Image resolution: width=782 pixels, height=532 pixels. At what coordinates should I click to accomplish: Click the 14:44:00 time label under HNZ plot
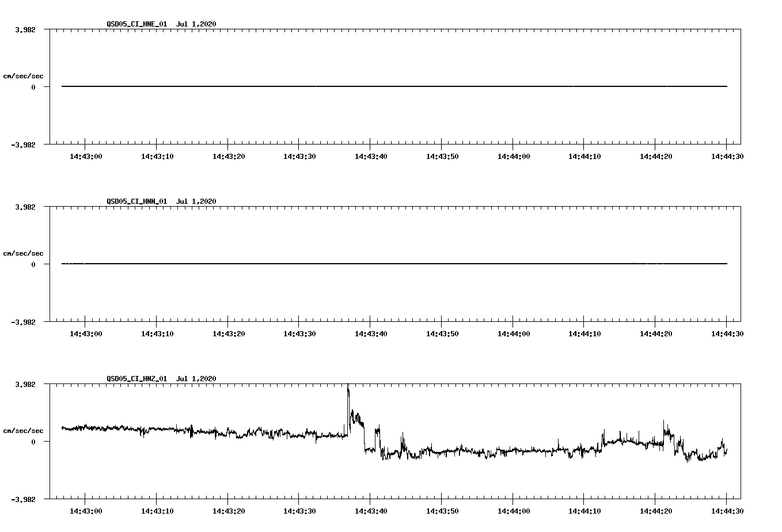(x=513, y=511)
